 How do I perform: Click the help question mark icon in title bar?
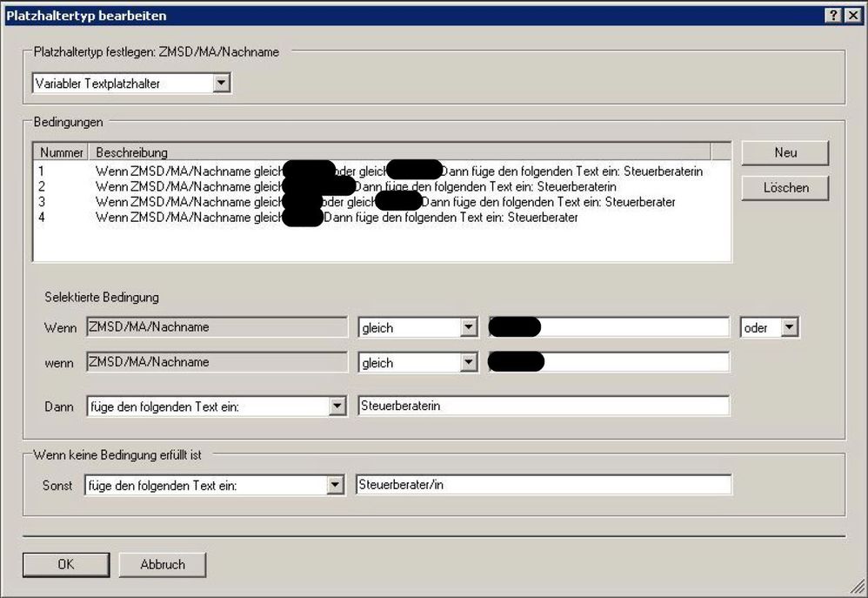pyautogui.click(x=834, y=16)
